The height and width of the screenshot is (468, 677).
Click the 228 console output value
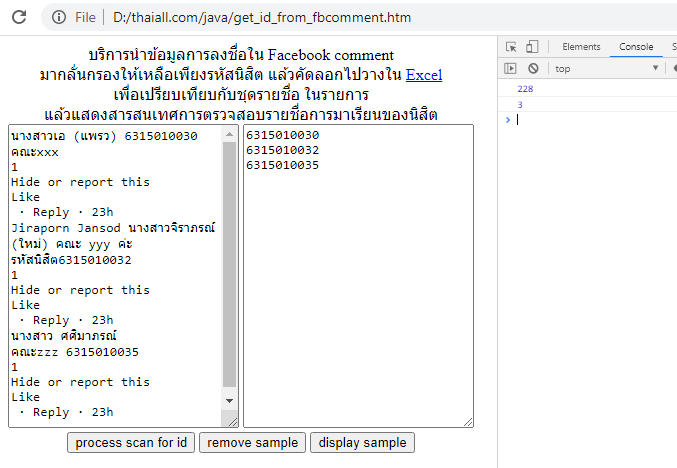[524, 90]
